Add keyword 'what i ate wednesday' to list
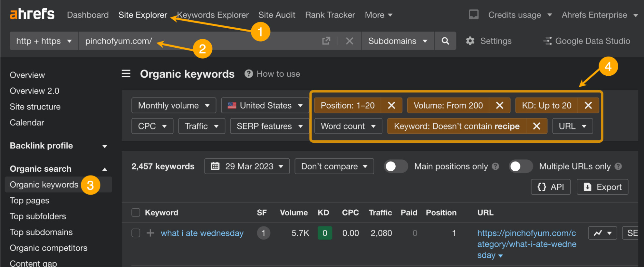The height and width of the screenshot is (267, 644). click(150, 233)
